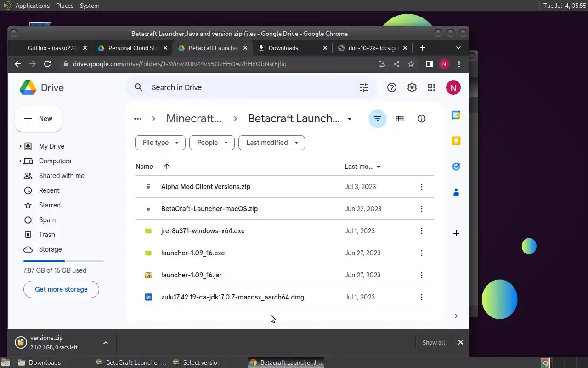588x368 pixels.
Task: Navigate to Minecraft breadcrumb folder
Action: [x=194, y=119]
